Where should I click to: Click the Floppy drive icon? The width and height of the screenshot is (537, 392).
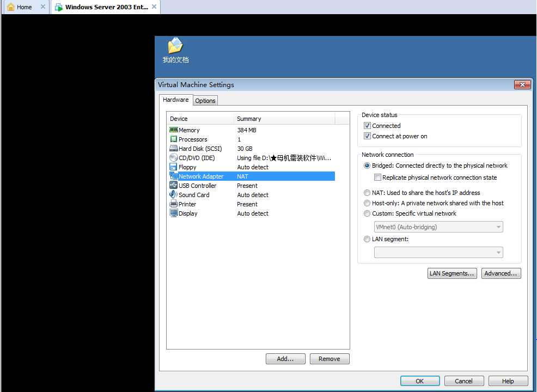[x=174, y=167]
